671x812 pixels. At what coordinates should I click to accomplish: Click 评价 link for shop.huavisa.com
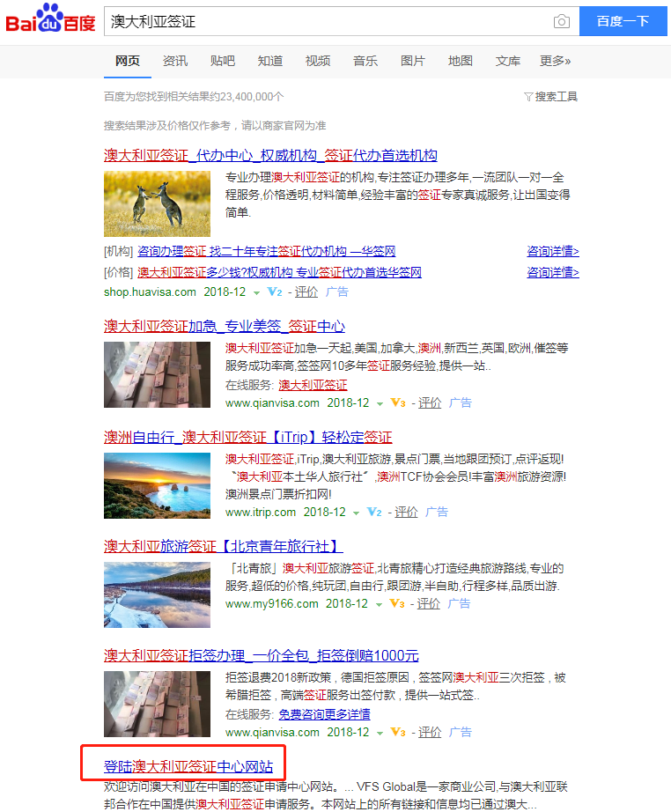pos(306,292)
